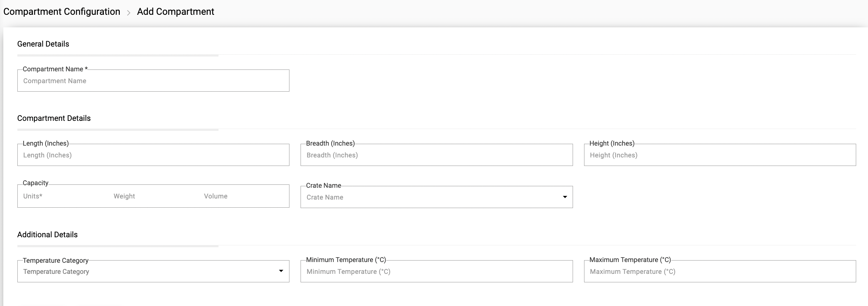868x306 pixels.
Task: Click the Capacity Weight field
Action: point(153,196)
